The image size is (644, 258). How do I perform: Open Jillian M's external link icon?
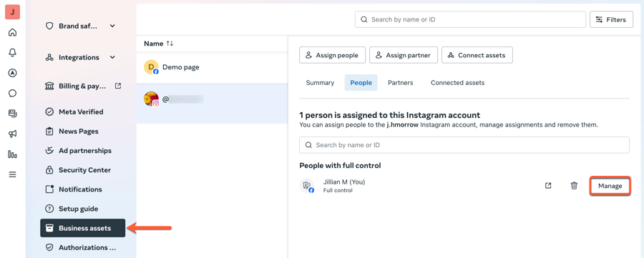[x=548, y=186]
